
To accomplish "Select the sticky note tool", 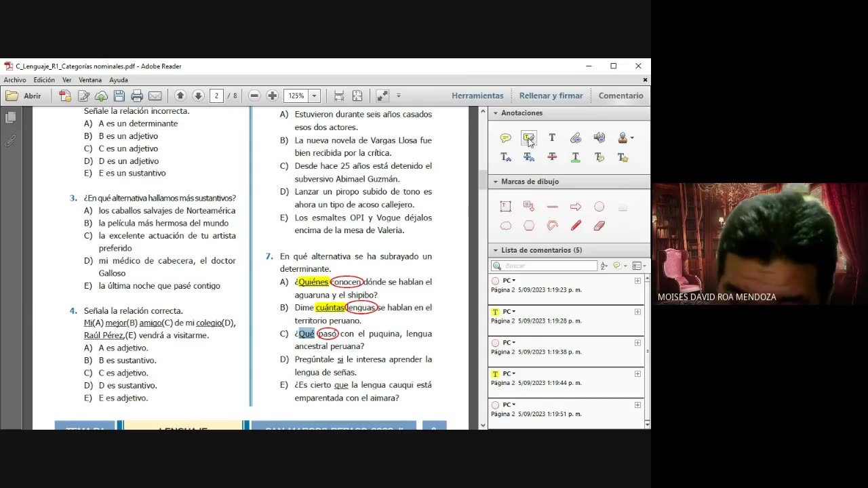I will (505, 138).
